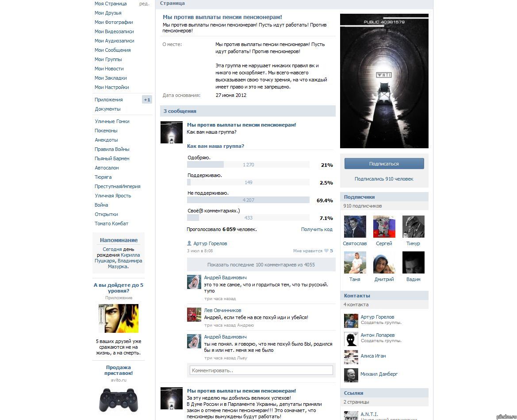Click Андрей Вадимович's first comment avatar
517x420 pixels.
click(x=194, y=282)
